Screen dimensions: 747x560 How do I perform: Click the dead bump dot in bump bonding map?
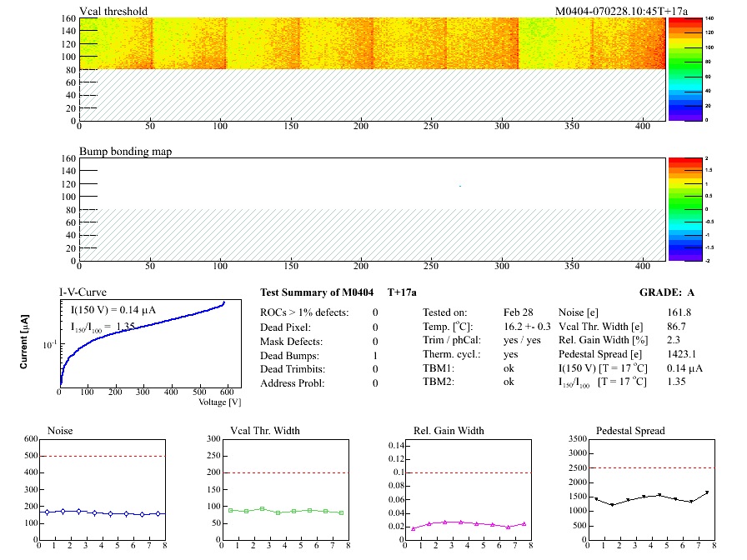click(x=459, y=185)
